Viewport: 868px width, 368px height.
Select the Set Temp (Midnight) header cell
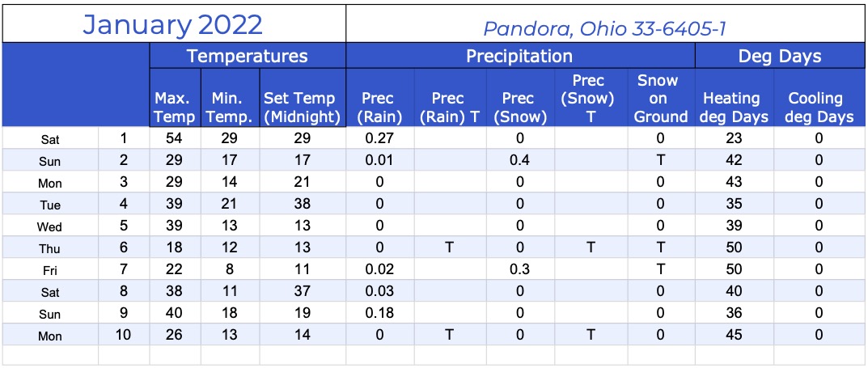[303, 98]
